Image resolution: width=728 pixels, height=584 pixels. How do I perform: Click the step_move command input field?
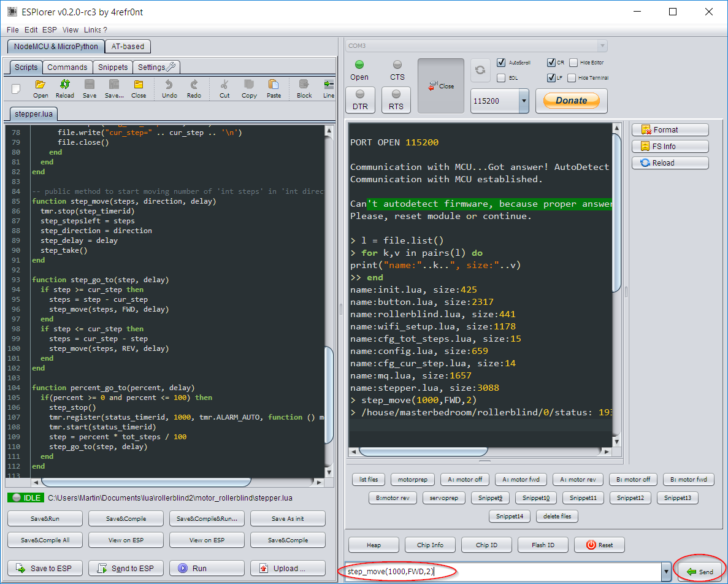pos(503,572)
